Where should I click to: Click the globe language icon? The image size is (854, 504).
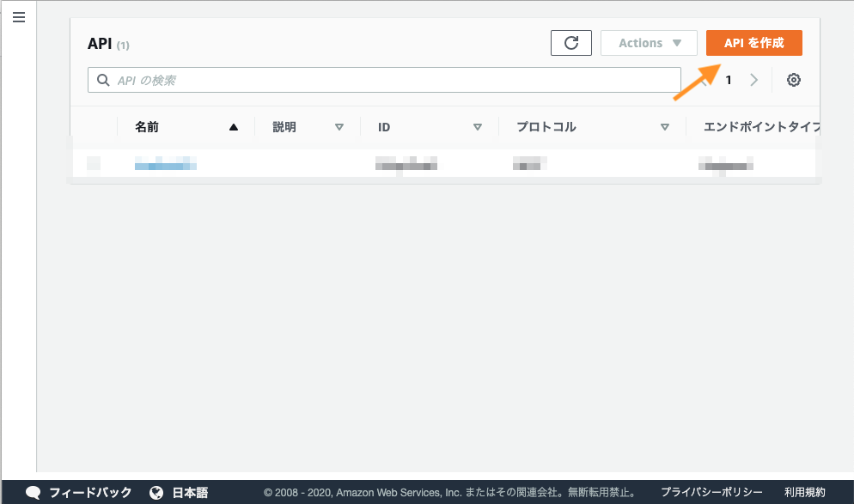pyautogui.click(x=156, y=493)
